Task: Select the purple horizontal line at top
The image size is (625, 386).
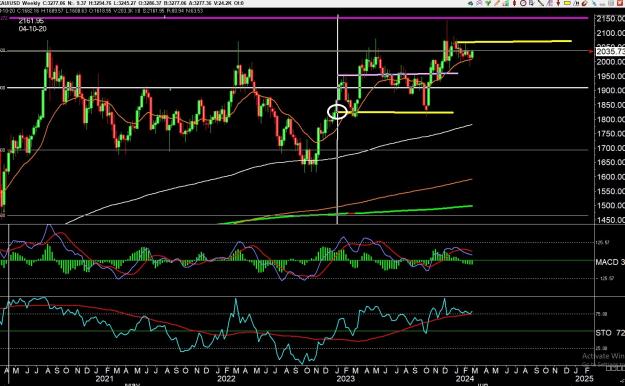Action: 299,18
